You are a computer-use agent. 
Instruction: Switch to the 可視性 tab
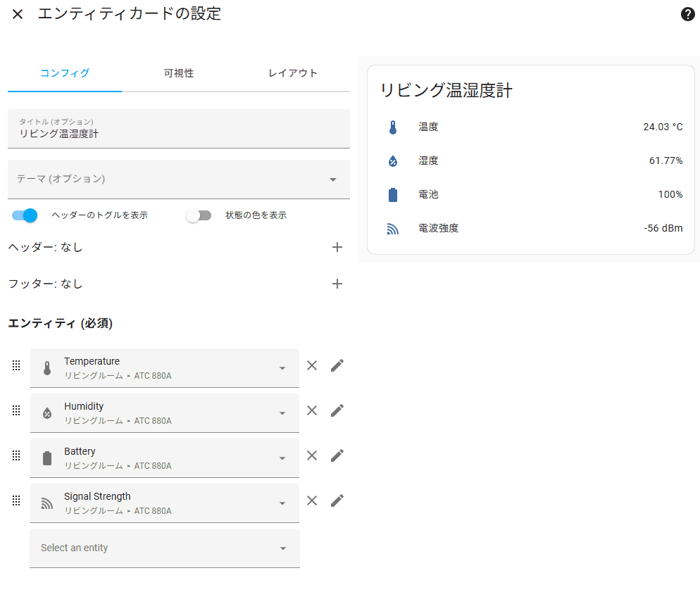click(x=179, y=73)
